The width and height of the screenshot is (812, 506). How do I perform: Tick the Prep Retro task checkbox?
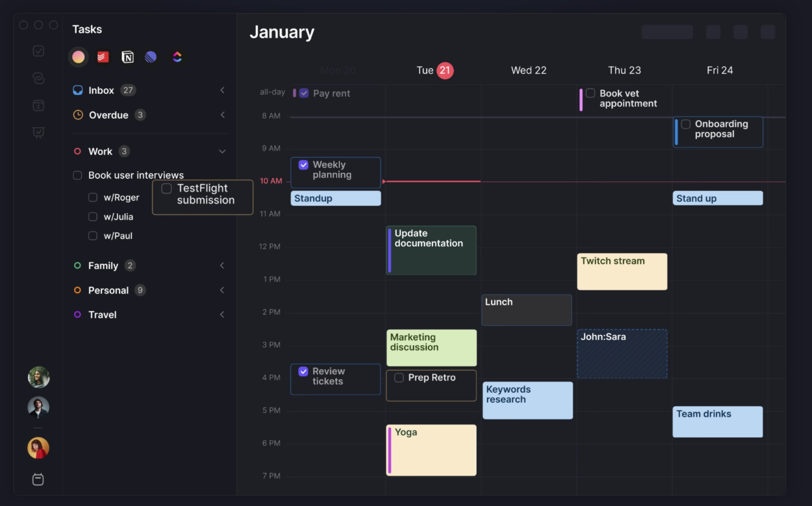(399, 378)
